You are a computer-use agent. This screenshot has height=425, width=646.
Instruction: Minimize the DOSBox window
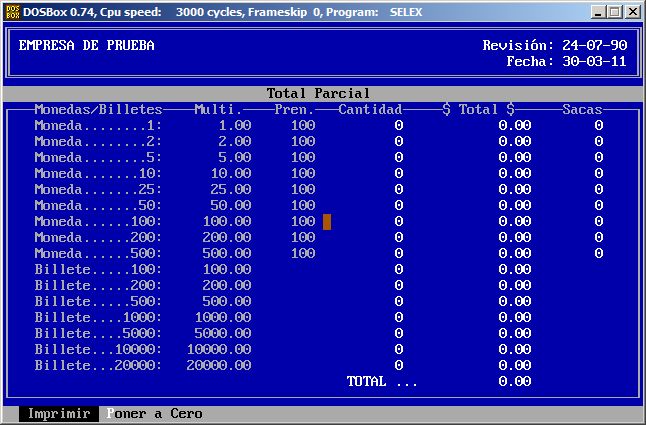[x=599, y=12]
